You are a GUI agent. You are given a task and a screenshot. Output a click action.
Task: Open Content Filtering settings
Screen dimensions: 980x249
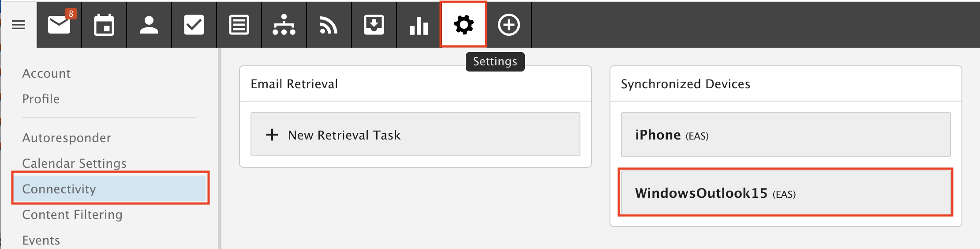72,215
